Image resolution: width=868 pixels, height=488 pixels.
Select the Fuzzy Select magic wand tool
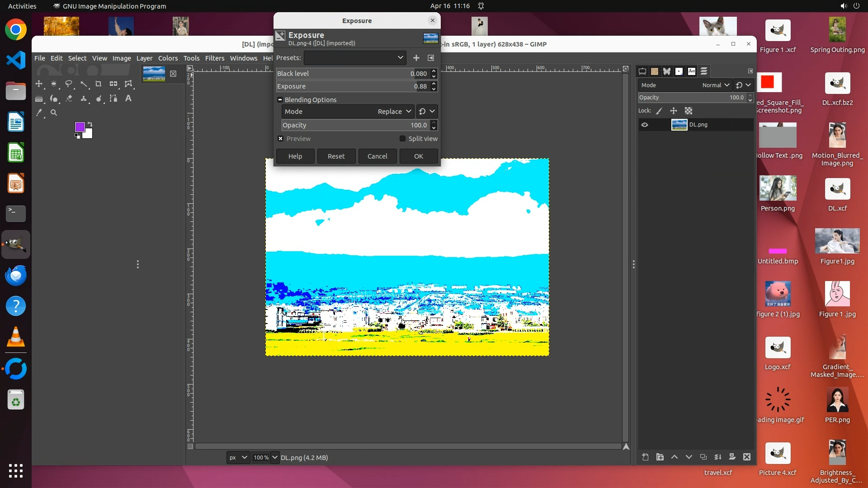[84, 84]
